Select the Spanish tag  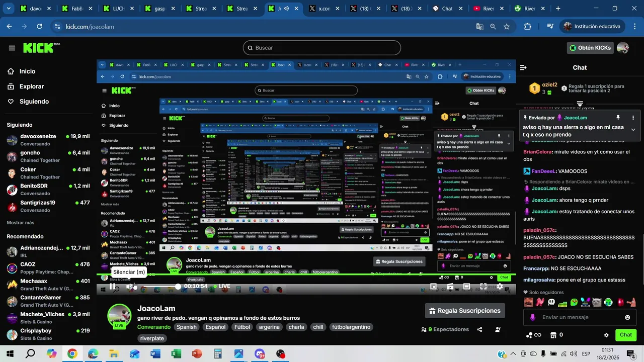pos(187,327)
